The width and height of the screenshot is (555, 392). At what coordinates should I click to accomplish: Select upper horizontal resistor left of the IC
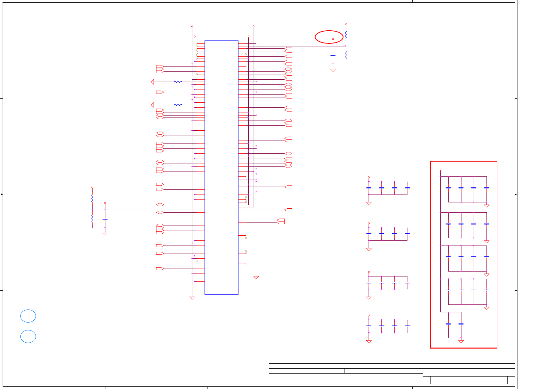point(178,82)
